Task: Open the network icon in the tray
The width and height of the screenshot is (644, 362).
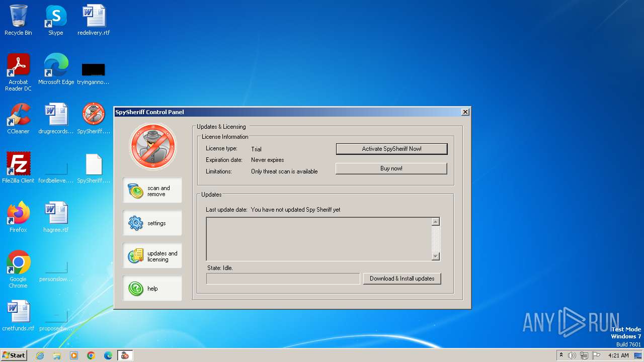Action: (x=584, y=355)
